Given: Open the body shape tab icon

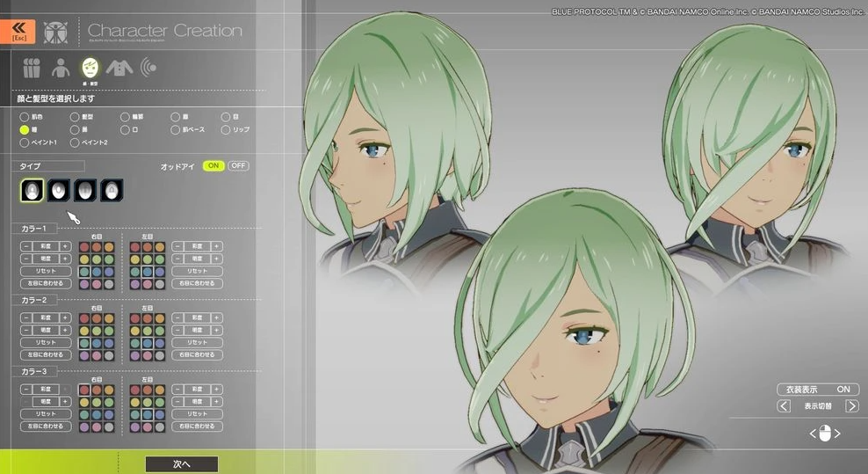Looking at the screenshot, I should [x=61, y=69].
